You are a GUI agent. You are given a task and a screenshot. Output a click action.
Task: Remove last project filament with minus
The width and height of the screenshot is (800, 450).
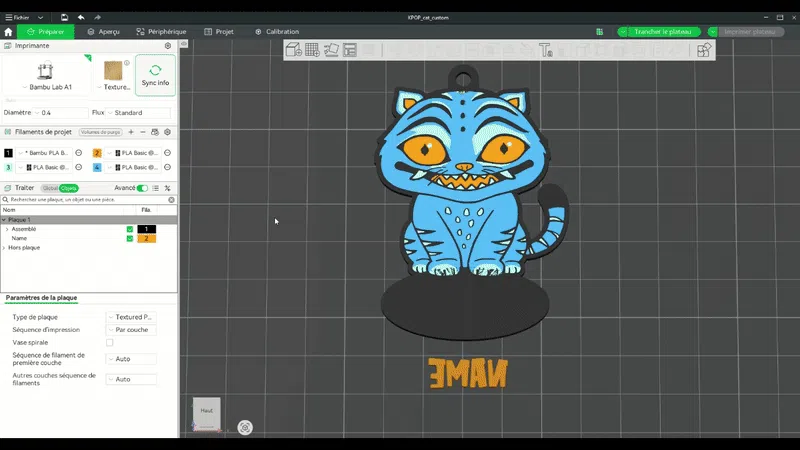pyautogui.click(x=143, y=132)
